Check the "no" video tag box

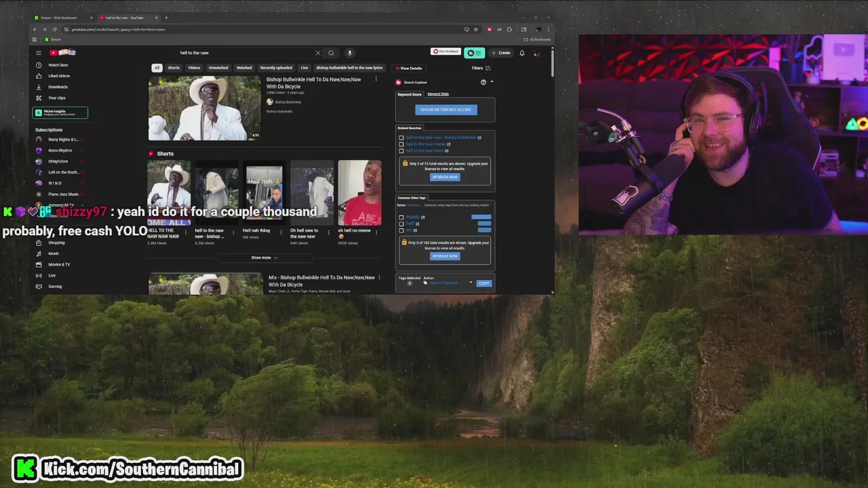(x=401, y=230)
